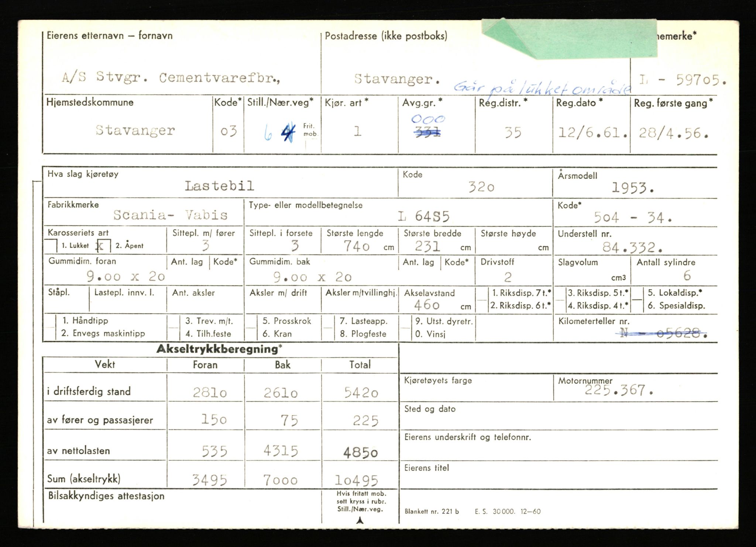Toggle the crossed '2. Åpent' checkbox
Viewport: 756px width, 547px height.
tap(103, 246)
